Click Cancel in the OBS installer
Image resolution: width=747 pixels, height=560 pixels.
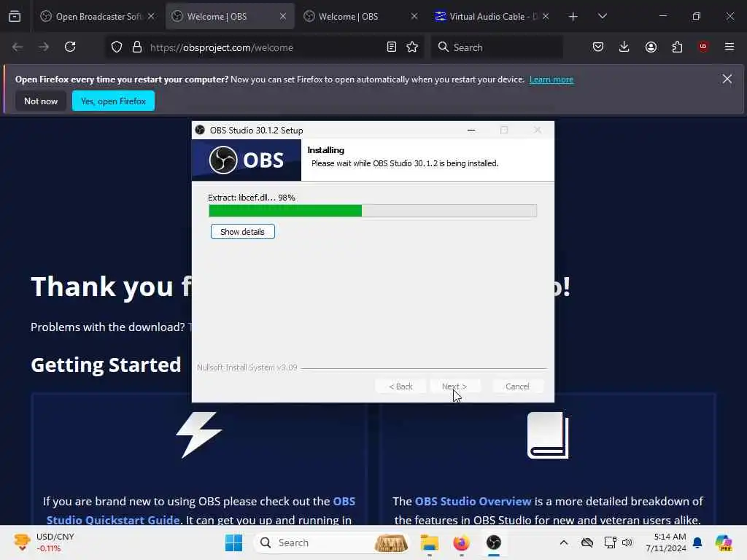click(517, 386)
